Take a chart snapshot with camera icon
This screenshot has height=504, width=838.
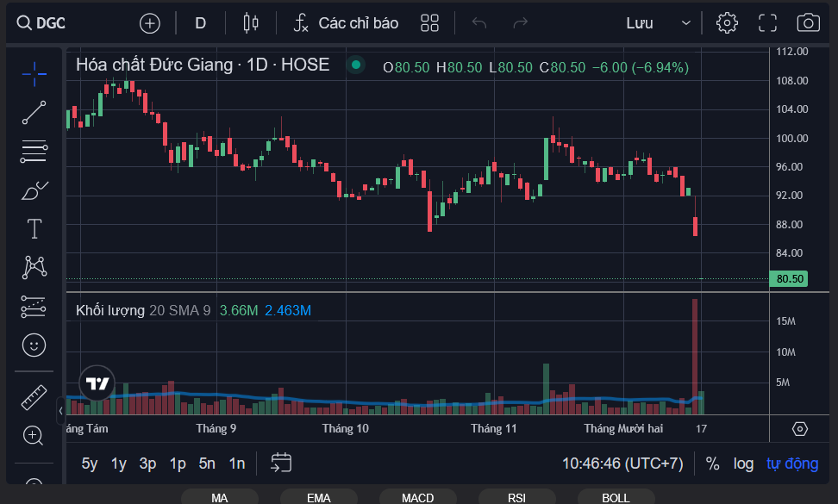pos(808,23)
